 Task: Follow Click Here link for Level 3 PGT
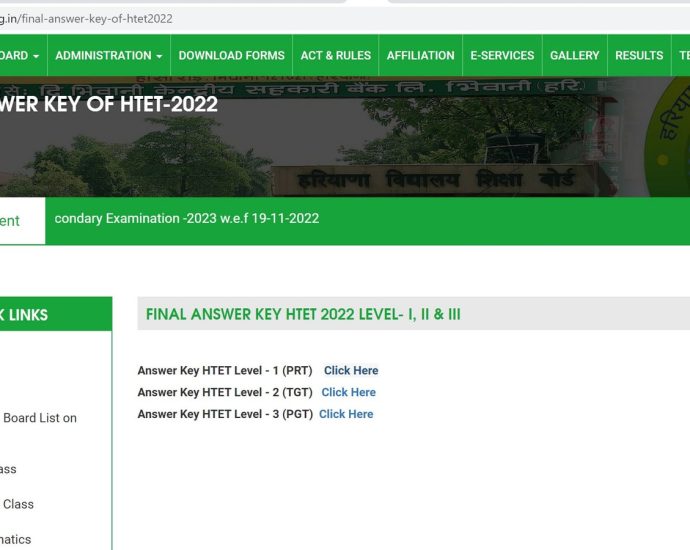click(x=346, y=414)
